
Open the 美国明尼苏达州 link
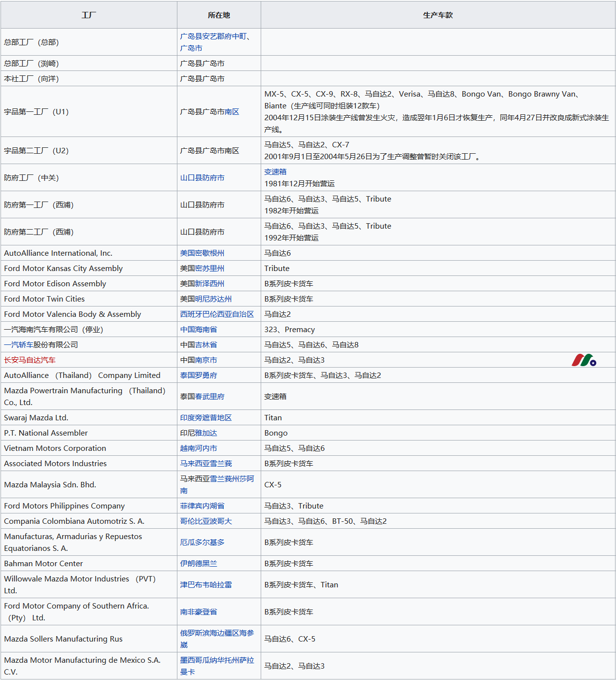tap(206, 299)
